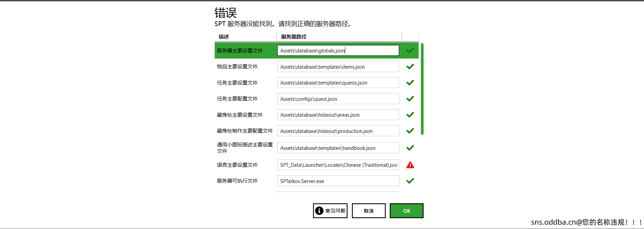Click checkmark icon beside quests.json path

[x=410, y=83]
